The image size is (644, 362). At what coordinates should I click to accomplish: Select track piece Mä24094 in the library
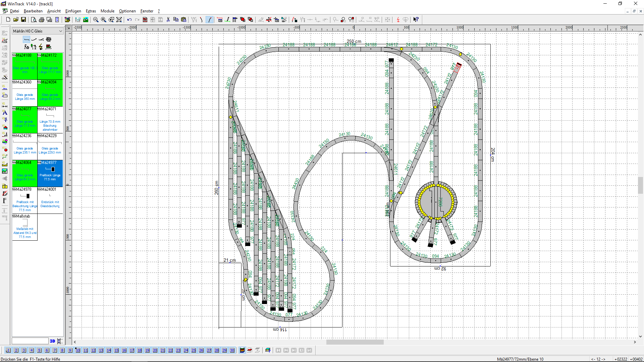point(50,93)
